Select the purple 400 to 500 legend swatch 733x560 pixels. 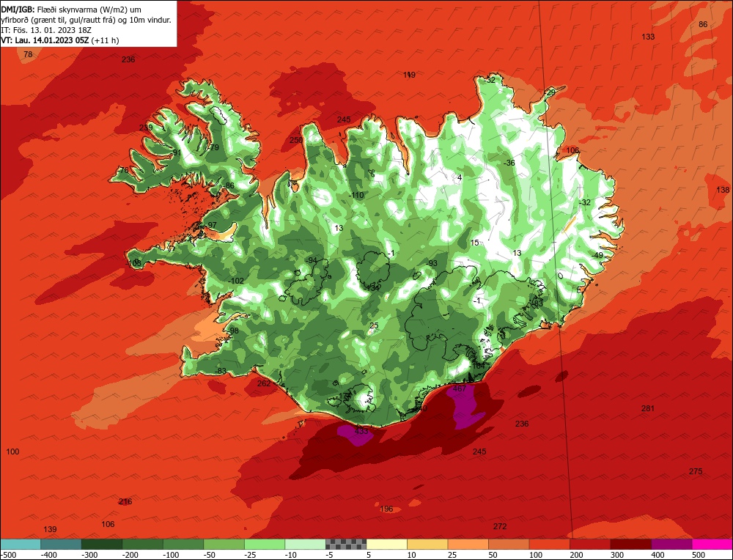tap(671, 544)
